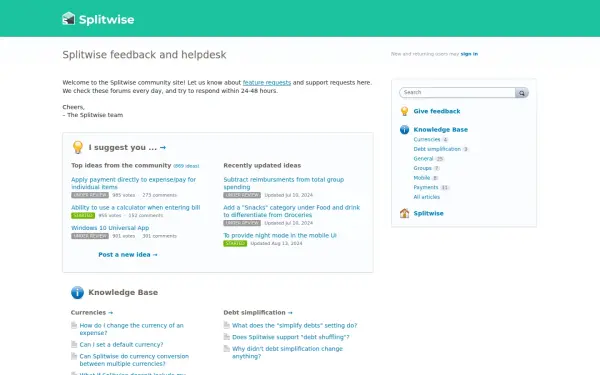Click the search magnifier button
Viewport: 600px width, 375px height.
click(522, 93)
